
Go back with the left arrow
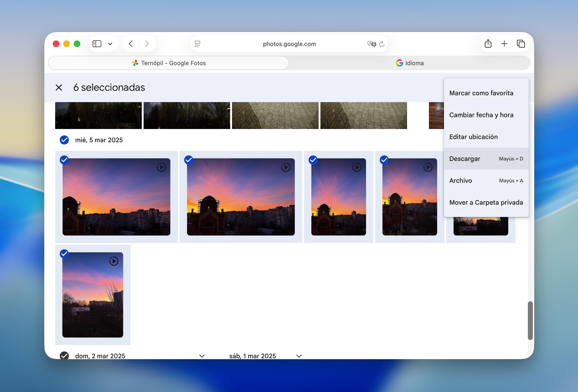(131, 44)
